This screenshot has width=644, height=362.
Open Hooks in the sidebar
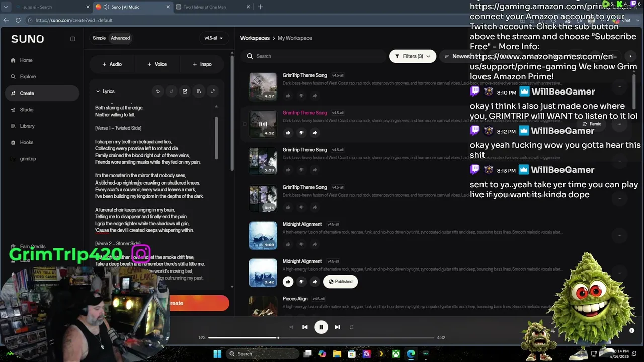pyautogui.click(x=26, y=143)
